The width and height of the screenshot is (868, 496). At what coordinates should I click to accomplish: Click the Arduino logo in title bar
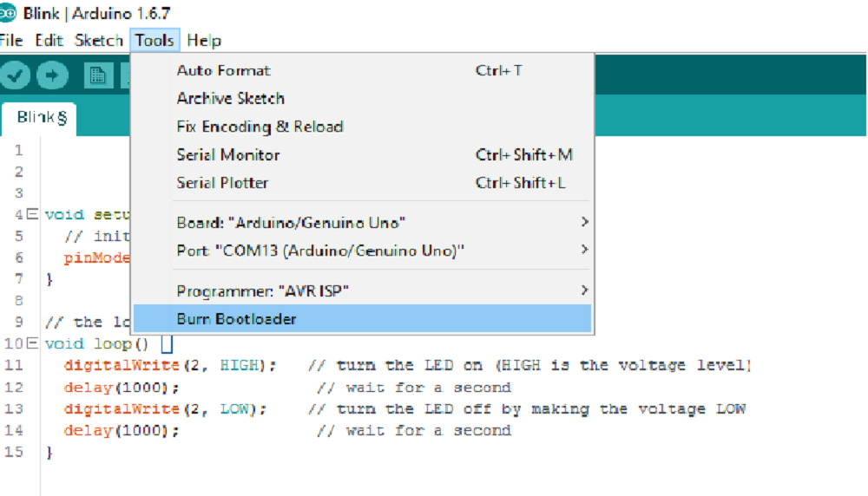click(8, 13)
